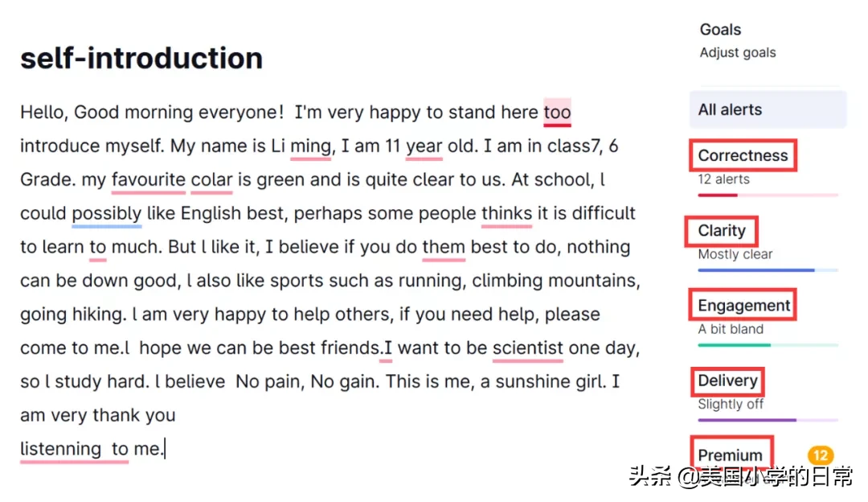Open the Engagement category

[x=743, y=305]
